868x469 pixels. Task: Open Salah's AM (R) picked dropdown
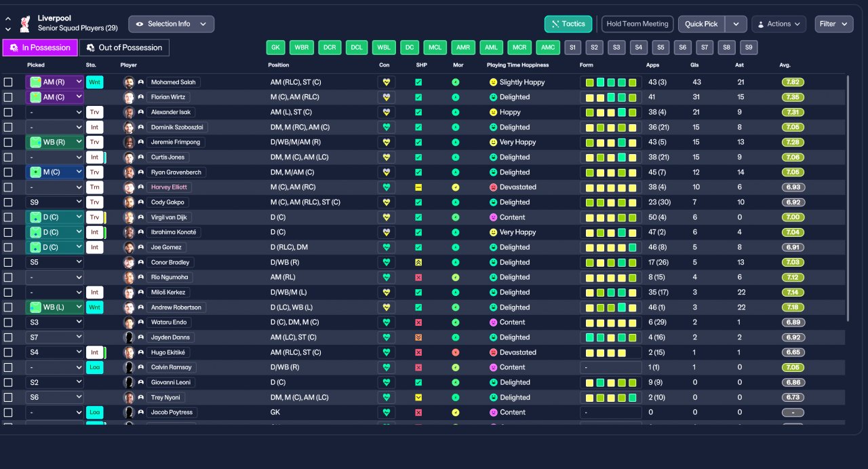click(55, 82)
